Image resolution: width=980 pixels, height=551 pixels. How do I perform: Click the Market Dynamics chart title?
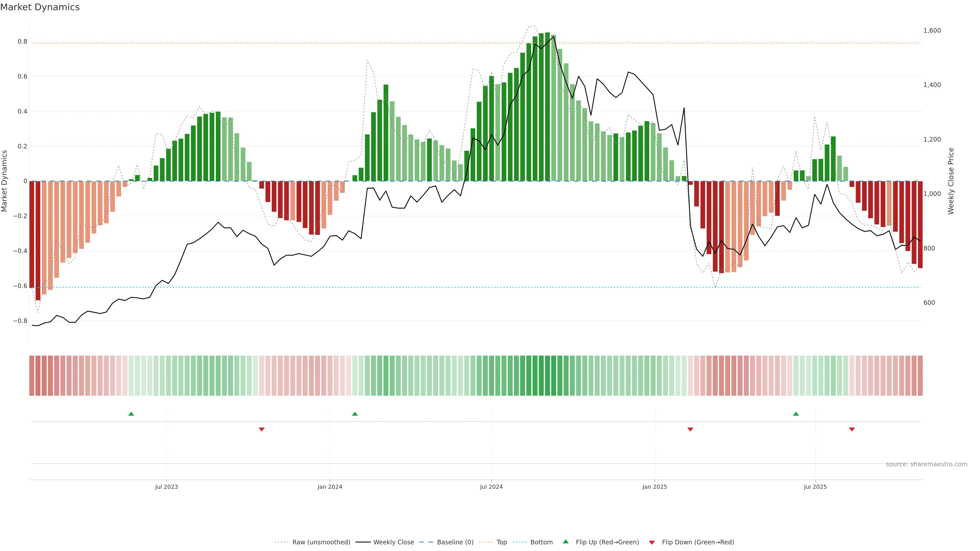40,7
